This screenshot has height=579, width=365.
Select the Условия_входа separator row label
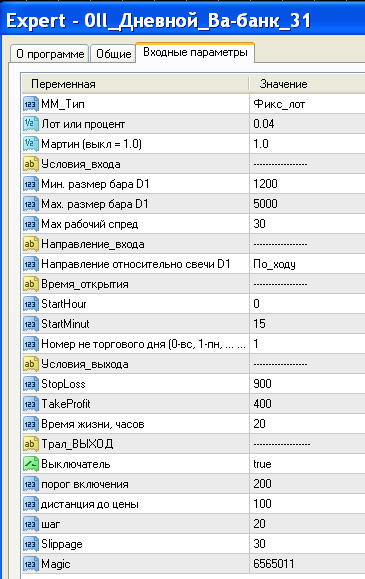click(x=81, y=164)
